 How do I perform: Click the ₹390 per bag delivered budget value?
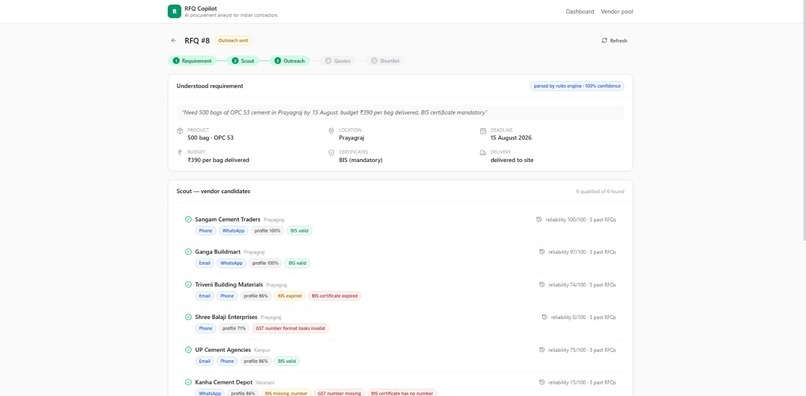[x=218, y=160]
